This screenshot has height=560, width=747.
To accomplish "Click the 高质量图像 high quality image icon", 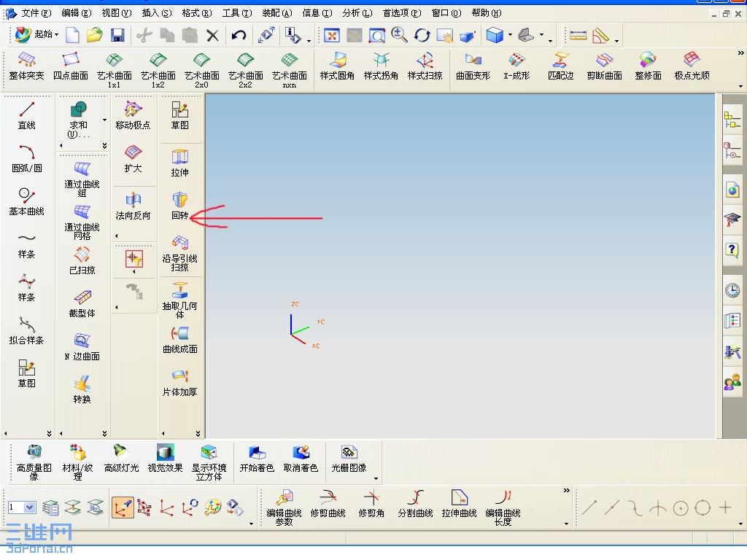I will click(x=34, y=462).
